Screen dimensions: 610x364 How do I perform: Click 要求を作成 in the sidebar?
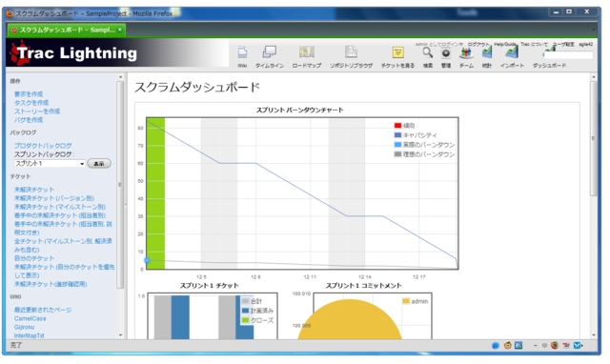29,94
